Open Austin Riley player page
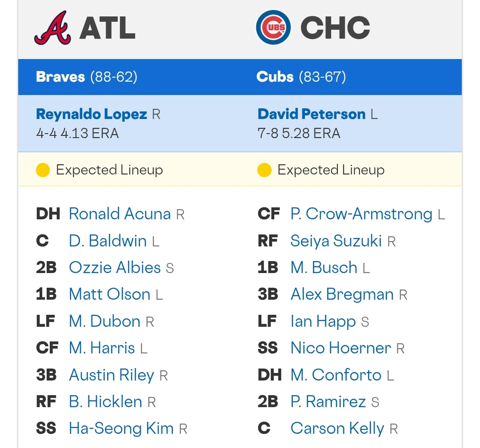This screenshot has width=480, height=448. [112, 375]
